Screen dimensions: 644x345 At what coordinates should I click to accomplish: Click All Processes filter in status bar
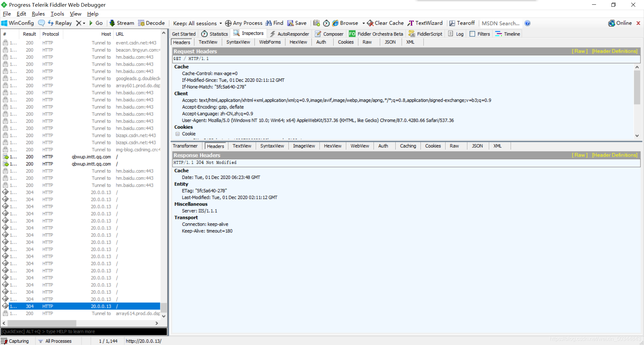[x=55, y=341]
